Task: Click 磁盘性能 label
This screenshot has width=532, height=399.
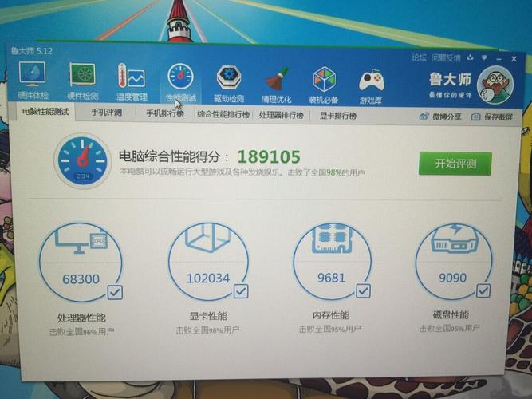Action: (x=451, y=314)
